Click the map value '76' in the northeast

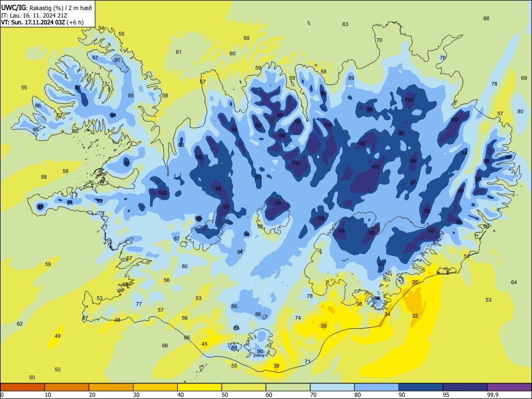click(443, 57)
